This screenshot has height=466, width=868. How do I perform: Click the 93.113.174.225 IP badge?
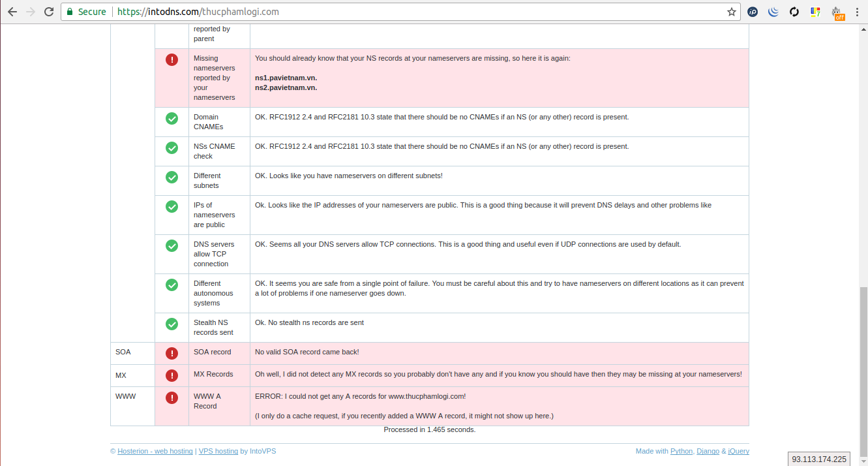(819, 459)
